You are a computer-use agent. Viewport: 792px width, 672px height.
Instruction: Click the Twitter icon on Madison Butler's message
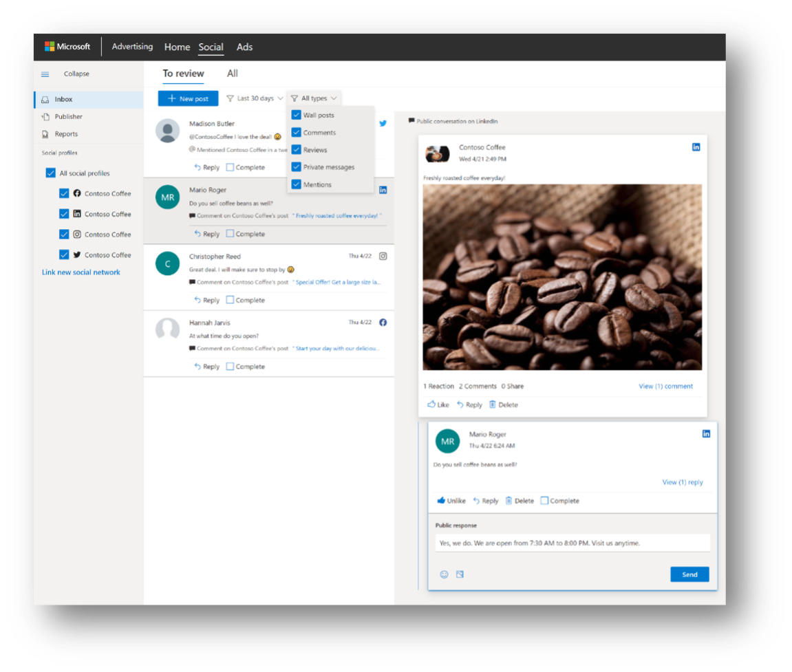[x=383, y=123]
